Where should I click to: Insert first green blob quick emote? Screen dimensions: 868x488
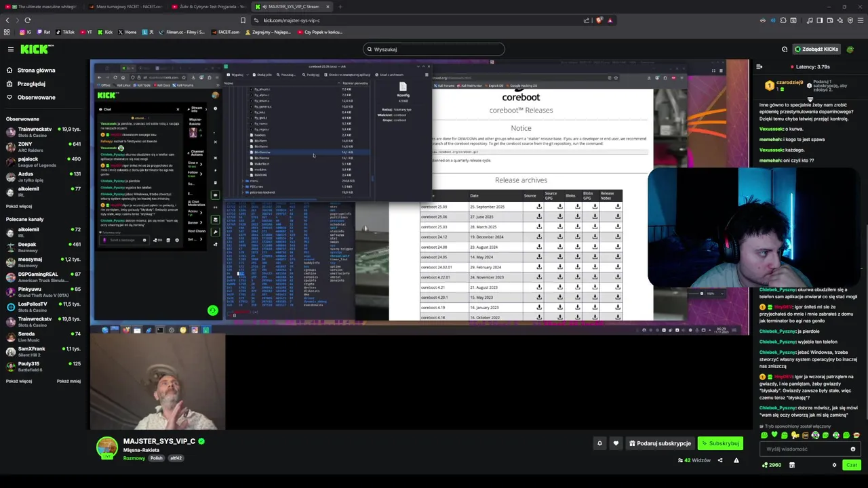[x=764, y=435]
